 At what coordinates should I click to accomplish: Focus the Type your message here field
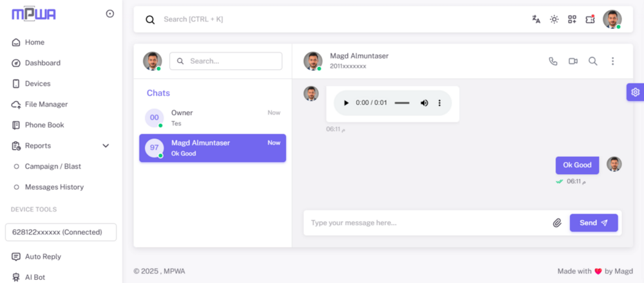coord(425,223)
